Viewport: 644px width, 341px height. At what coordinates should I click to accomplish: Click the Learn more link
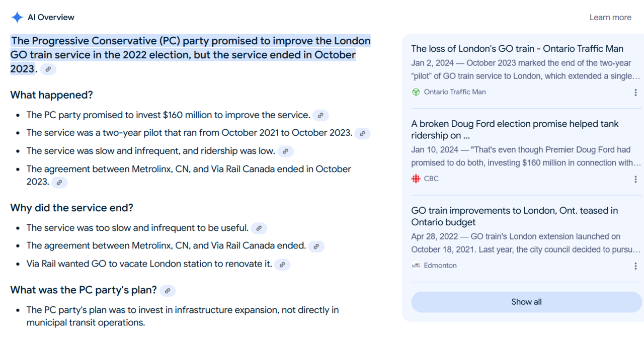coord(610,17)
